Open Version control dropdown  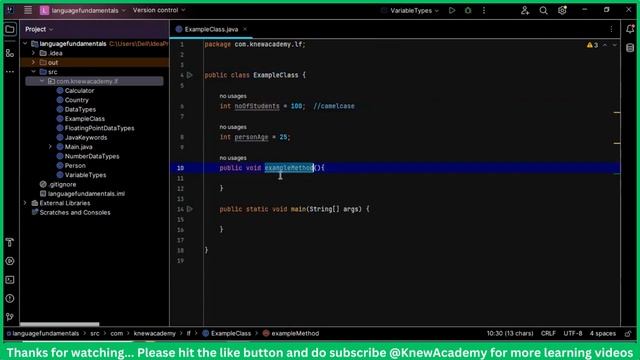[x=159, y=10]
